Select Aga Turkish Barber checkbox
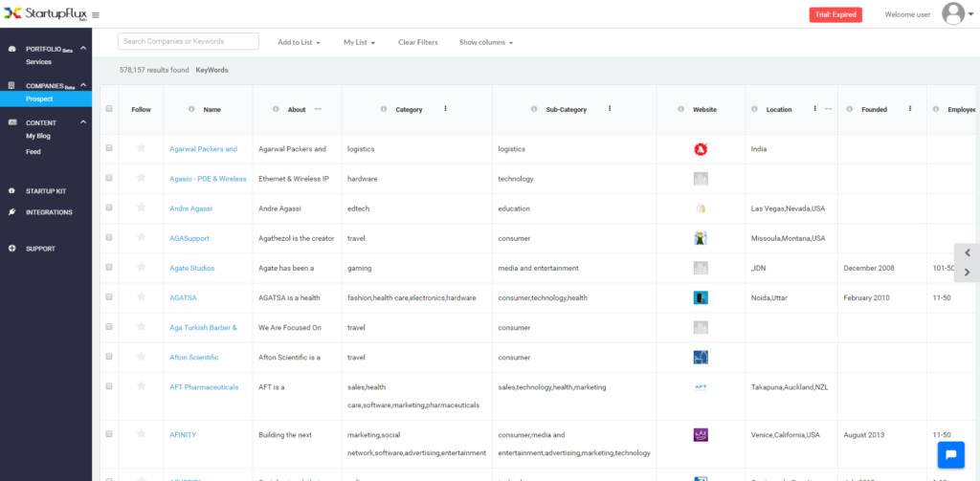 109,327
